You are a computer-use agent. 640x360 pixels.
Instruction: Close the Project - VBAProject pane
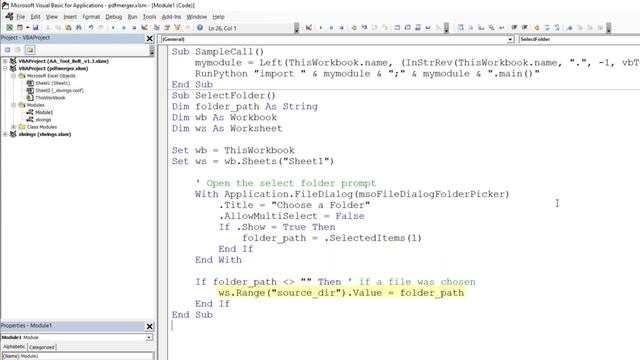(x=149, y=38)
